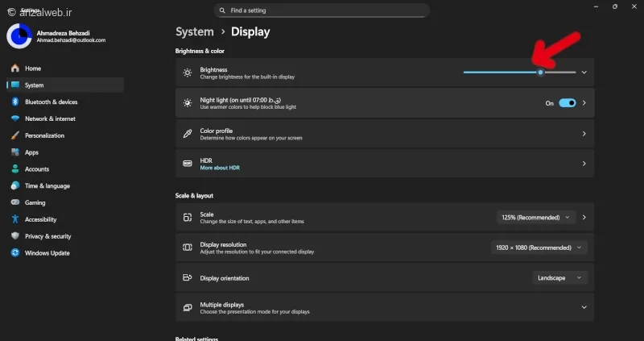Select the Personalization paintbrush icon
Image resolution: width=644 pixels, height=341 pixels.
(14, 135)
